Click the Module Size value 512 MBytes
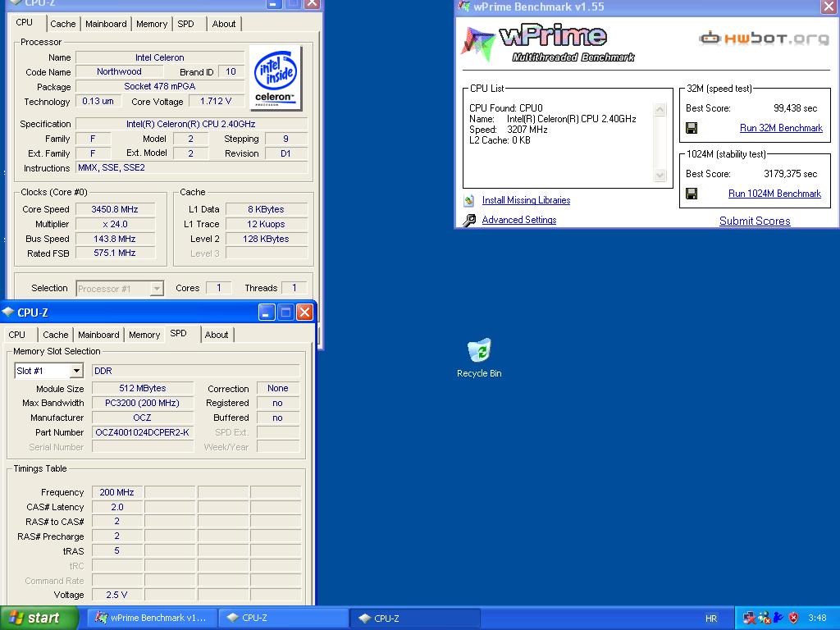 (143, 388)
